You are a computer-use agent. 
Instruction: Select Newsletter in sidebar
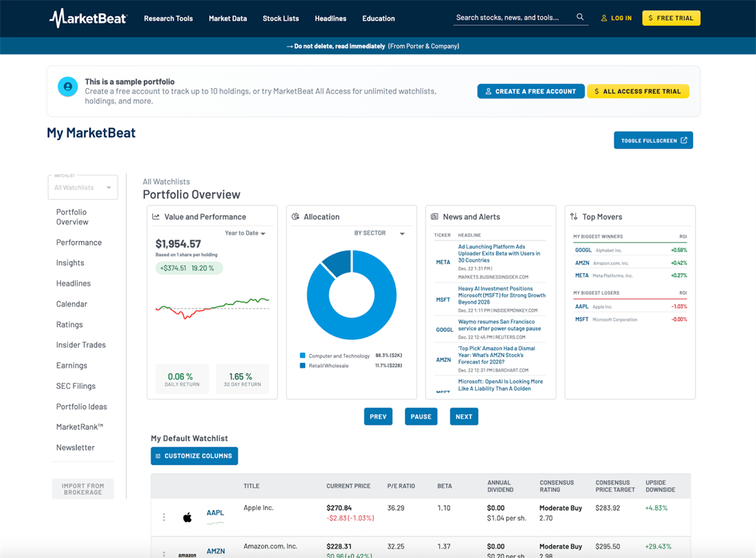75,447
